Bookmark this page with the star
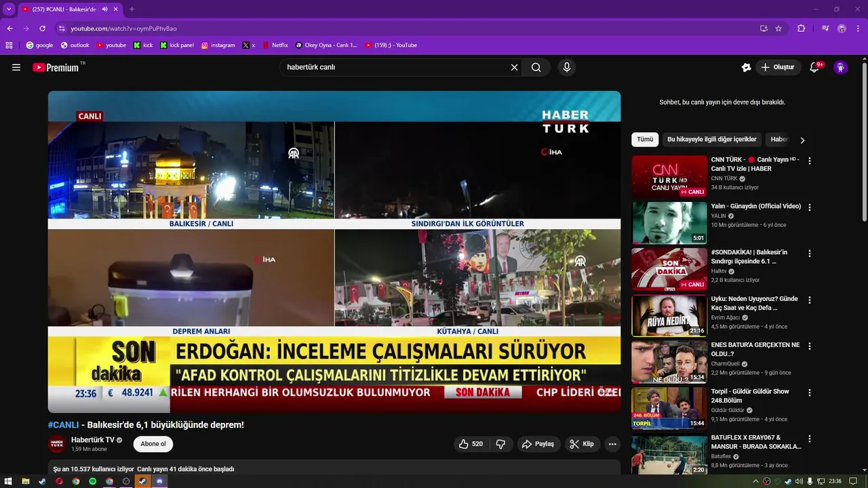 (778, 28)
